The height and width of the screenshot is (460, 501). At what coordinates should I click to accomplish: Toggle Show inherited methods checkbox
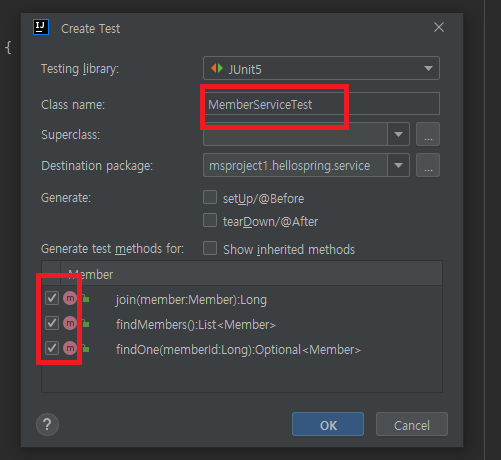(210, 248)
